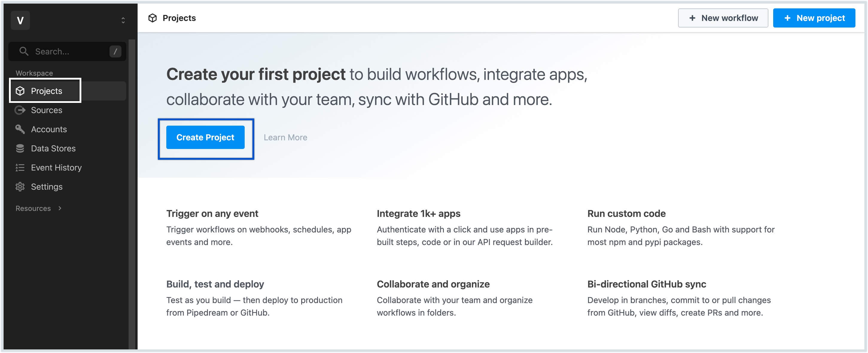Open Sources section in workspace
Viewport: 868px width, 353px height.
pyautogui.click(x=46, y=109)
